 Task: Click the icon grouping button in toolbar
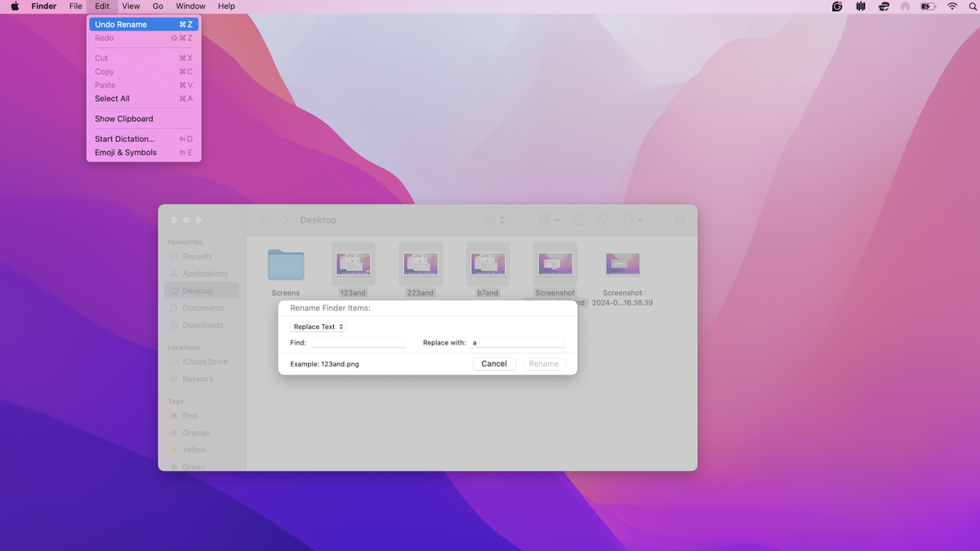[491, 220]
